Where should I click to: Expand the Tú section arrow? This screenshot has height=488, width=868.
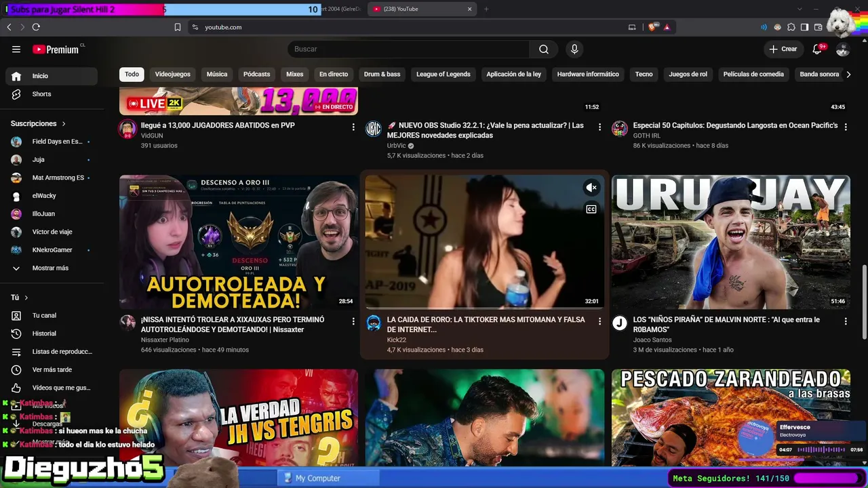pyautogui.click(x=26, y=298)
